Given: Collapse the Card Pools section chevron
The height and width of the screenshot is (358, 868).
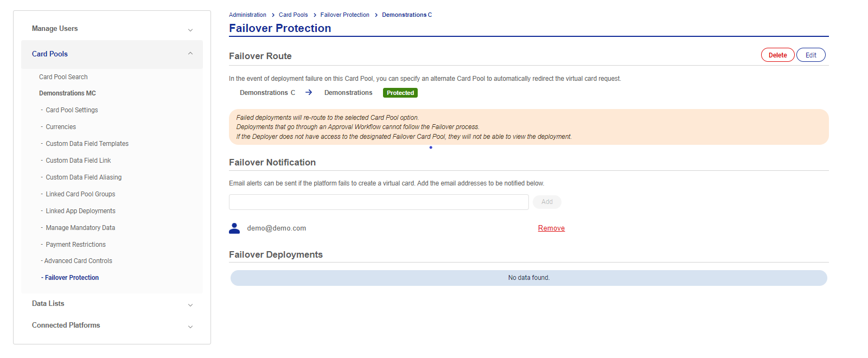Looking at the screenshot, I should [x=190, y=54].
